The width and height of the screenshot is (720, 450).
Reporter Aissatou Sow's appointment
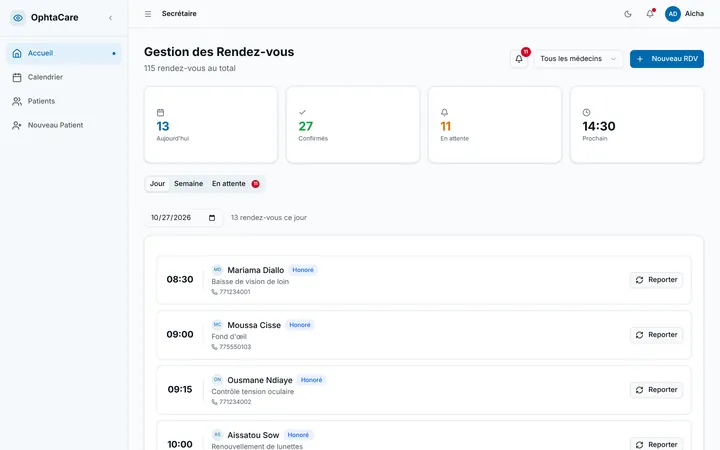click(656, 444)
